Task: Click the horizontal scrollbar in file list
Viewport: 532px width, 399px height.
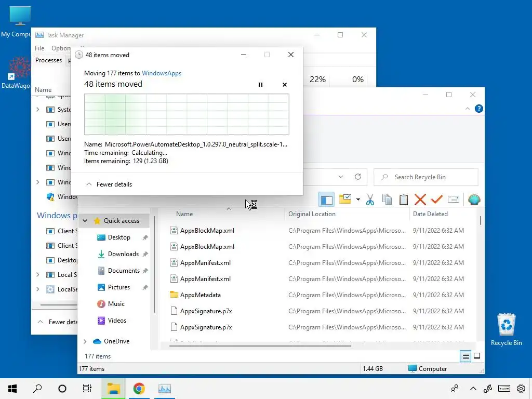Action: [x=260, y=345]
